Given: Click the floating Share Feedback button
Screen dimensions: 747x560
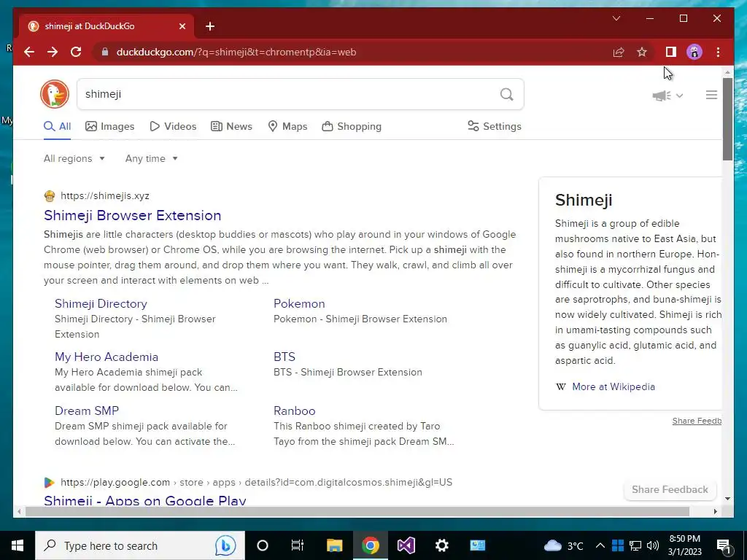Looking at the screenshot, I should [x=670, y=489].
